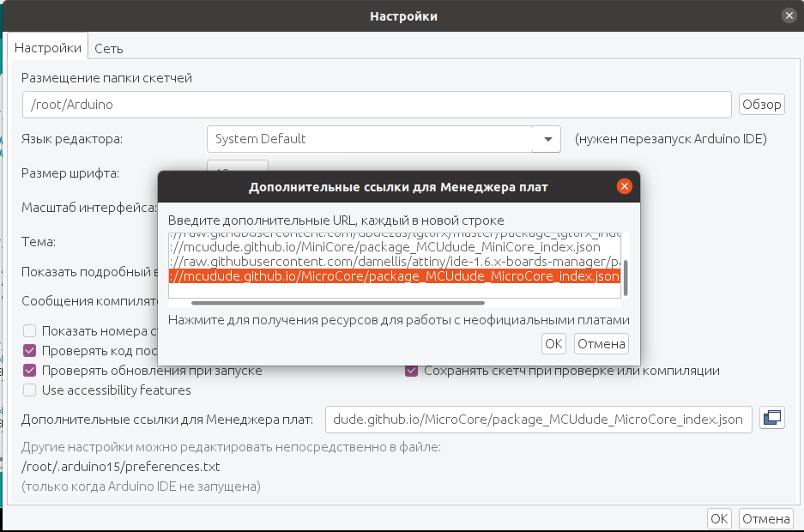The image size is (804, 532).
Task: Cancel the URL dialog with Отмена
Action: click(x=601, y=343)
